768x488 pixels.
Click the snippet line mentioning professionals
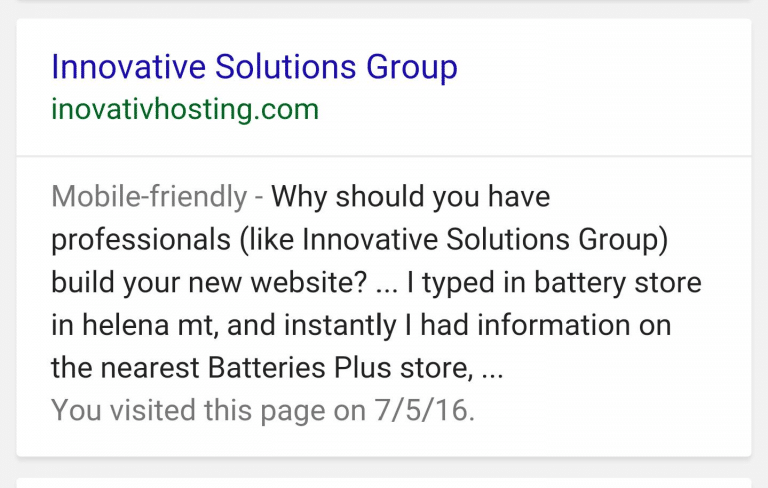pyautogui.click(x=360, y=240)
